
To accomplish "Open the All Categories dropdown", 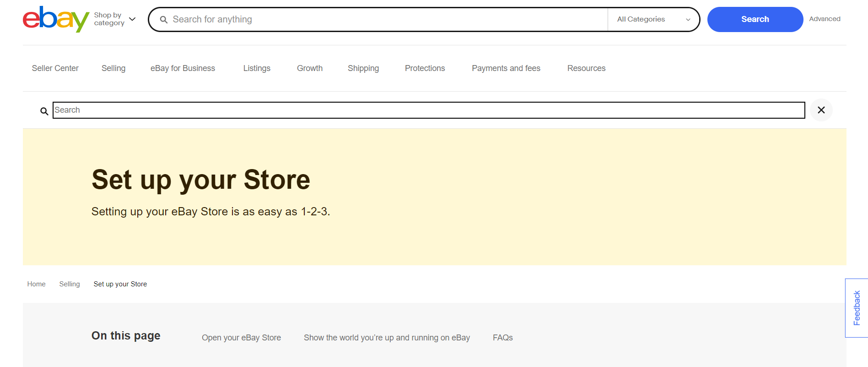I will point(653,19).
